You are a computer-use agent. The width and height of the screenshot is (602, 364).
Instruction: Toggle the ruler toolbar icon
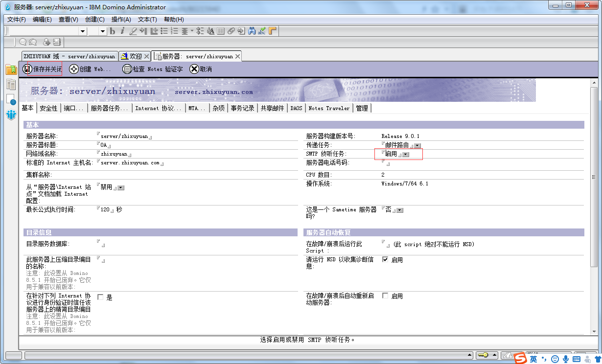(x=273, y=31)
